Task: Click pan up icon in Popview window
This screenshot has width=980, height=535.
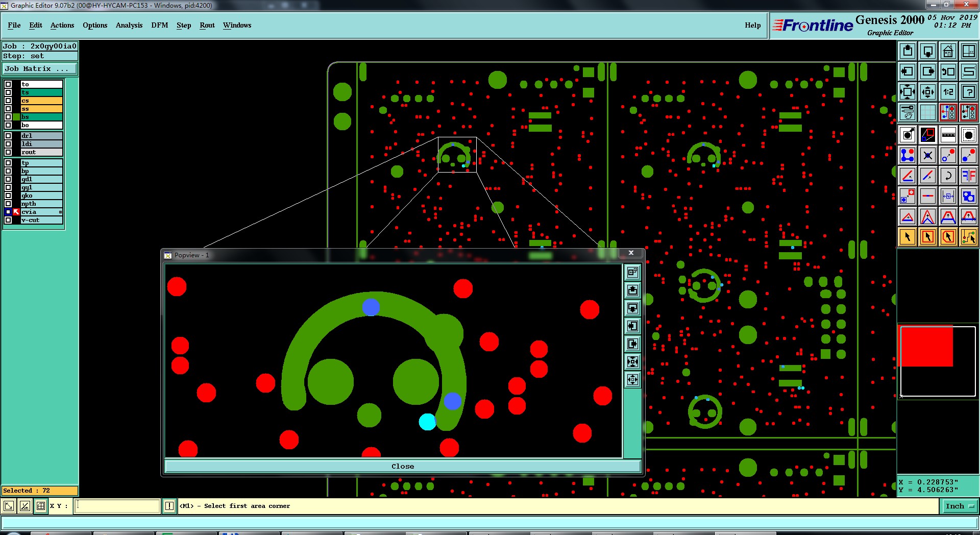Action: tap(633, 290)
